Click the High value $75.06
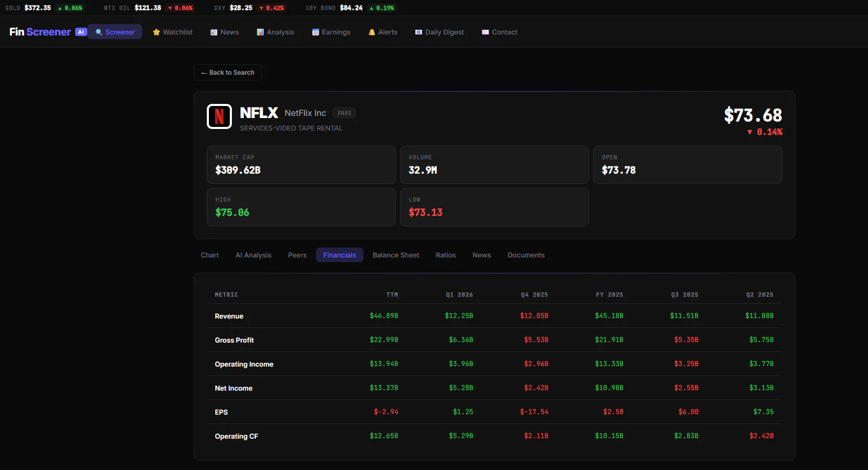The height and width of the screenshot is (470, 868). pyautogui.click(x=232, y=213)
